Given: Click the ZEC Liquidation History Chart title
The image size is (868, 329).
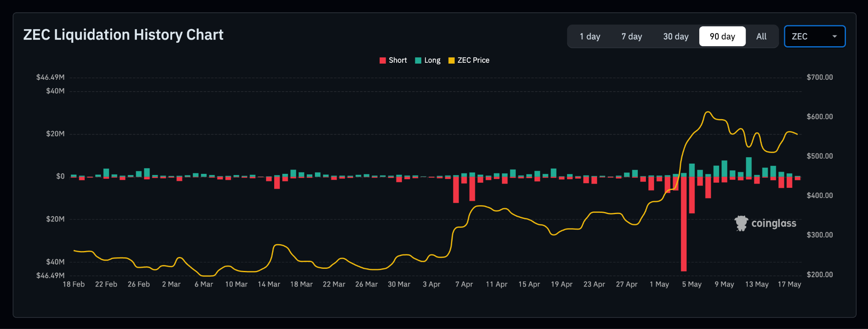Looking at the screenshot, I should [123, 35].
